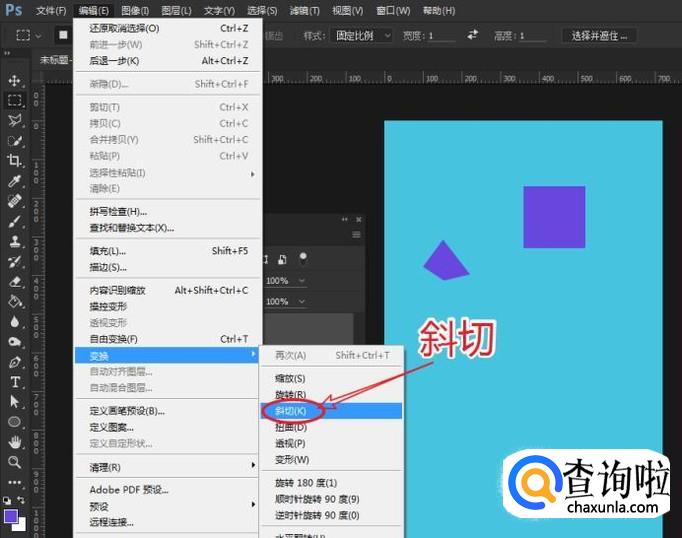The image size is (682, 538).
Task: Select the Eyedropper tool
Action: pyautogui.click(x=15, y=181)
